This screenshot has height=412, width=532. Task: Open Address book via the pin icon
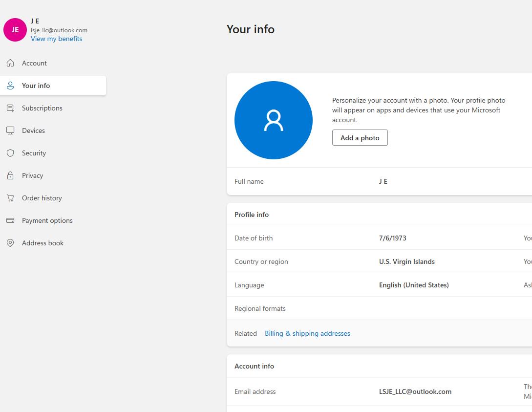point(10,243)
